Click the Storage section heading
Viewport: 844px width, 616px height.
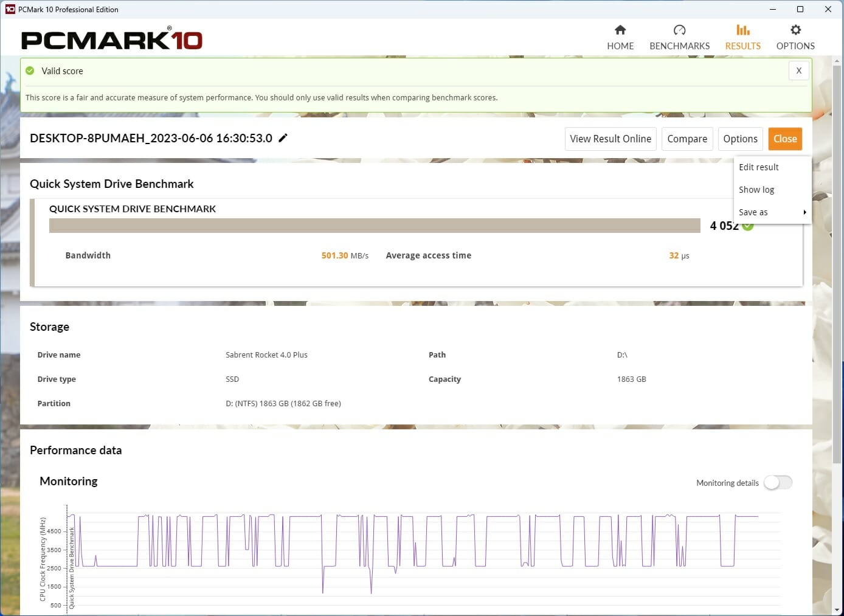pos(49,327)
